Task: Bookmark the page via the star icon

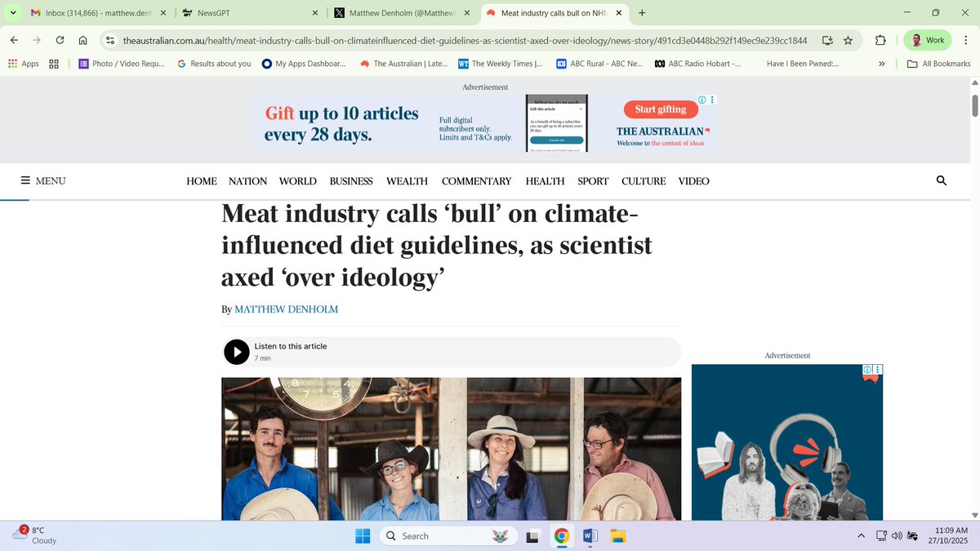Action: point(848,39)
